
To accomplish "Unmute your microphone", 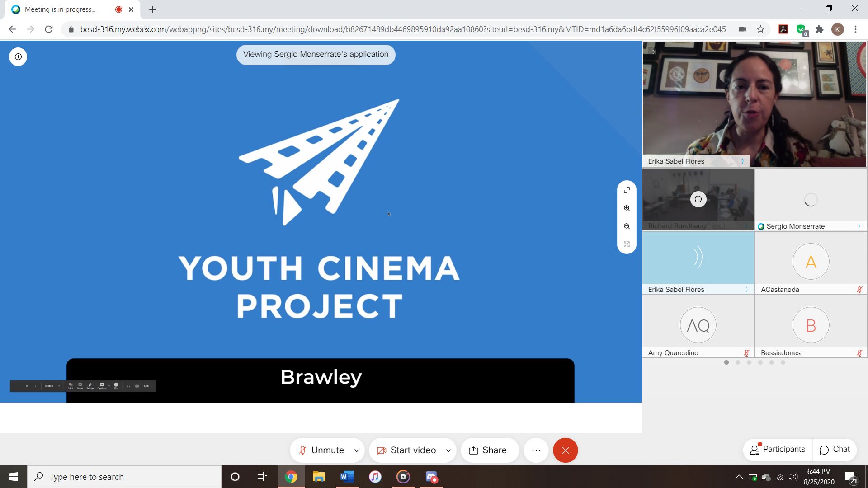I will pyautogui.click(x=321, y=450).
